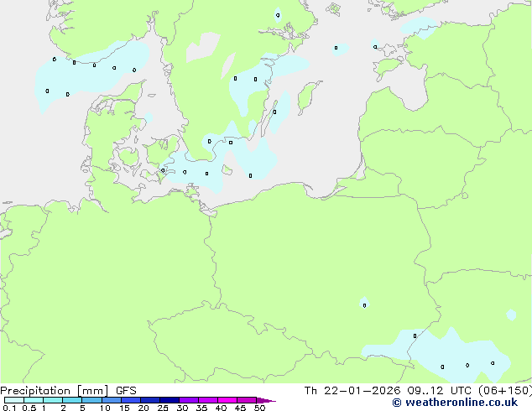Choose legend swatch between 20 and 25
532x411 pixels.
[150, 400]
